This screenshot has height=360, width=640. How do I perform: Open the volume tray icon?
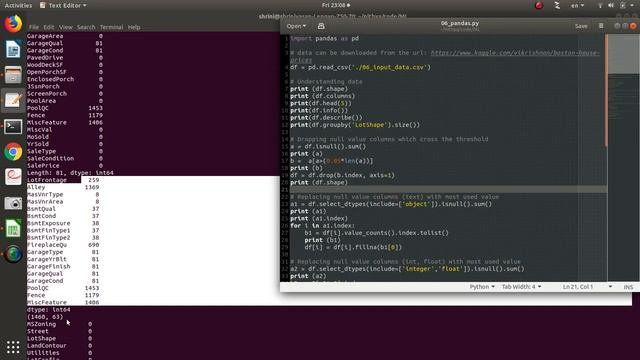click(611, 5)
